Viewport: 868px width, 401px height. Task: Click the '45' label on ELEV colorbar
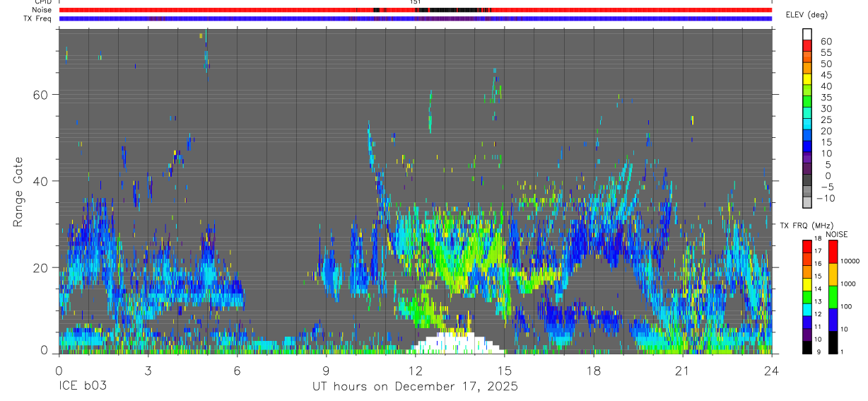coord(826,75)
